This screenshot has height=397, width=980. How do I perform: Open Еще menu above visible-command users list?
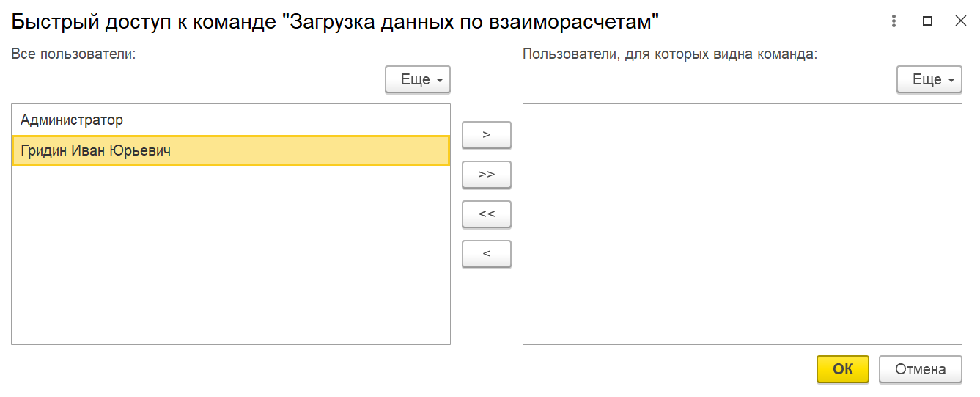coord(929,80)
